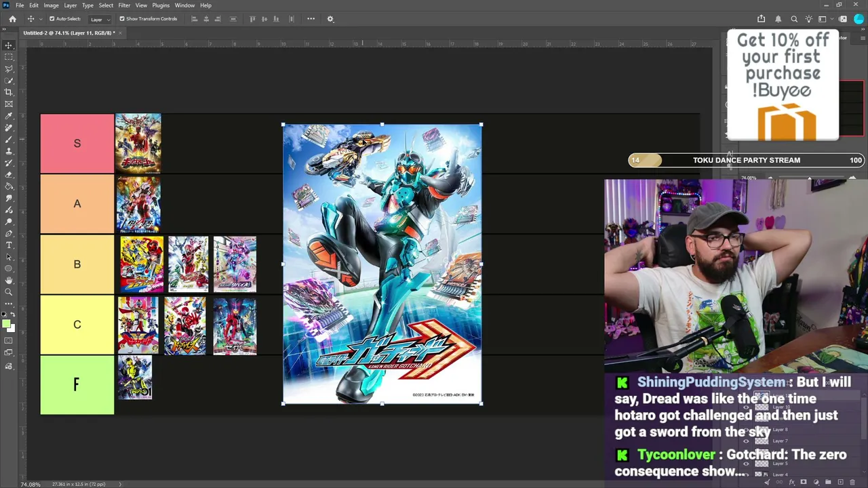Click the Kamen Rider Gotchard poster on canvas
Screen dimensions: 868x488
[382, 264]
